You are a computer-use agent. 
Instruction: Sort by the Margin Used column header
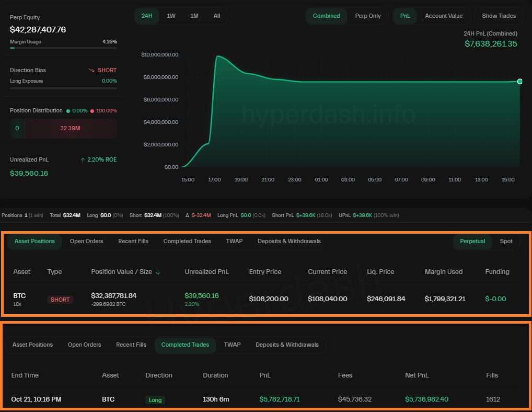coord(444,272)
